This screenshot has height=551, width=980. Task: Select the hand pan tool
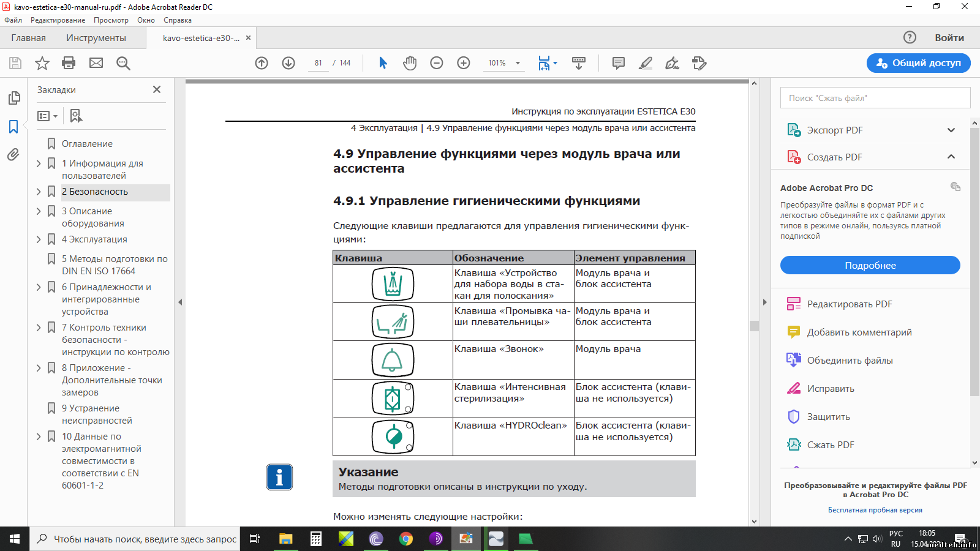pos(410,63)
